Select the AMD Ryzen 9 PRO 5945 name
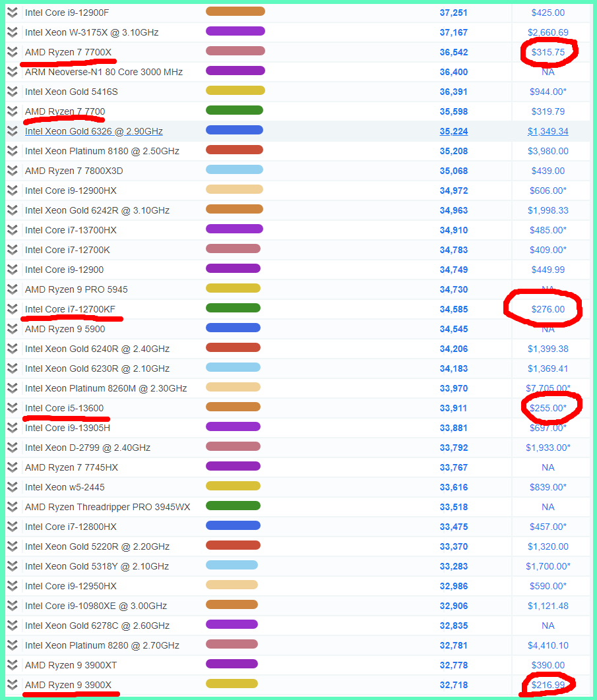Image resolution: width=597 pixels, height=700 pixels. (77, 289)
